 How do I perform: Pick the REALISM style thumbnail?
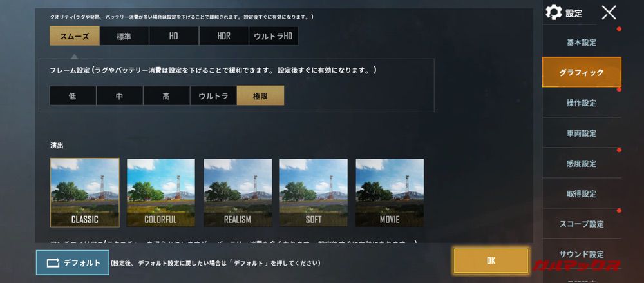click(238, 193)
